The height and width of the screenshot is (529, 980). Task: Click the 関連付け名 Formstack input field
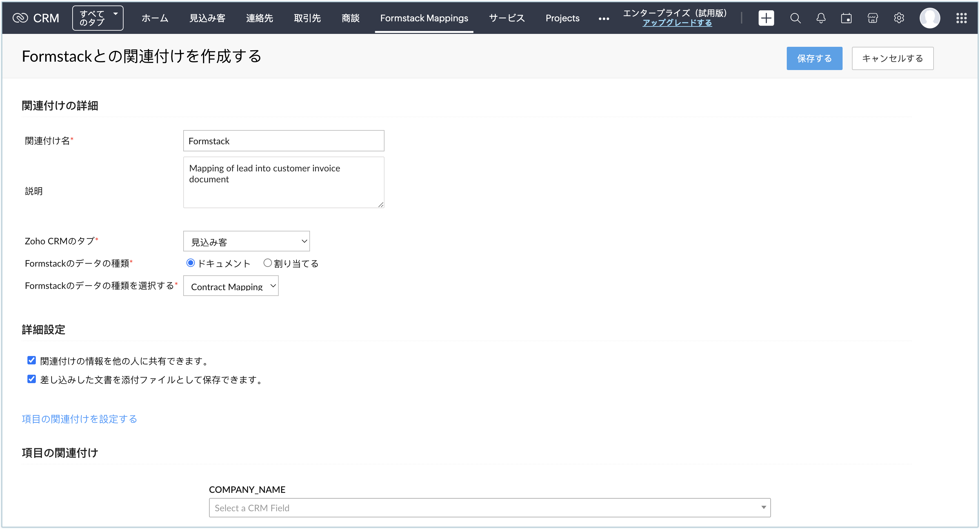pyautogui.click(x=284, y=141)
